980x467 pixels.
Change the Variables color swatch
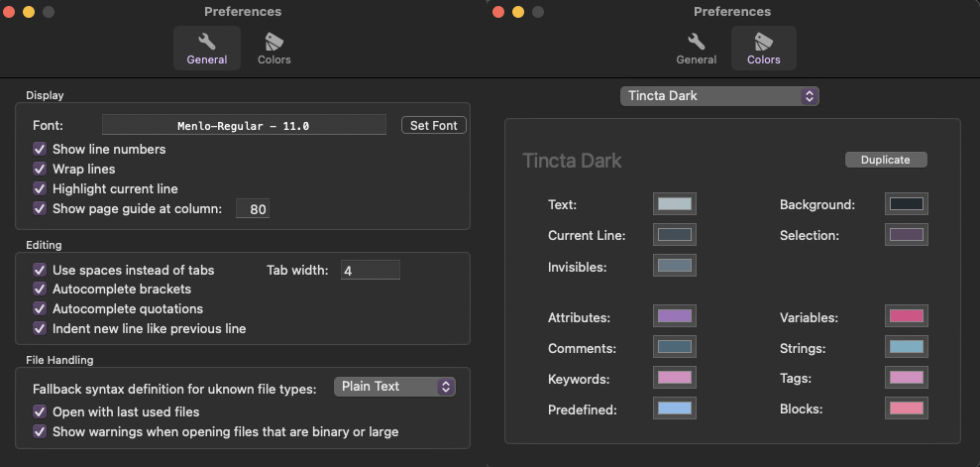(906, 316)
